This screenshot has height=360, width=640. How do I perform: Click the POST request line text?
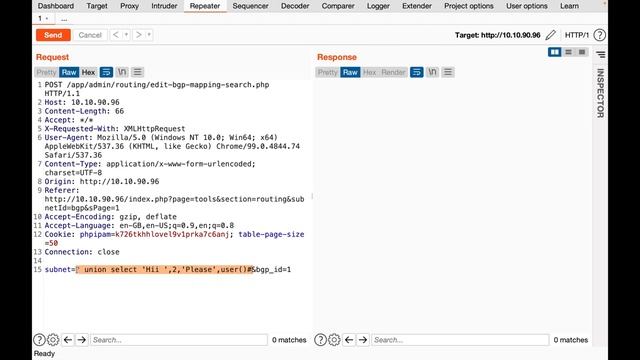click(157, 89)
